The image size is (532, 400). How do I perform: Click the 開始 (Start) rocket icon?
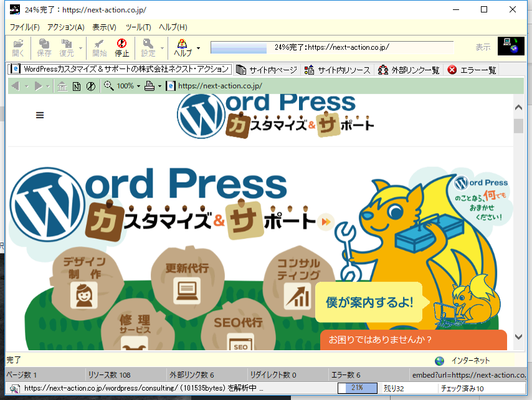[x=100, y=48]
